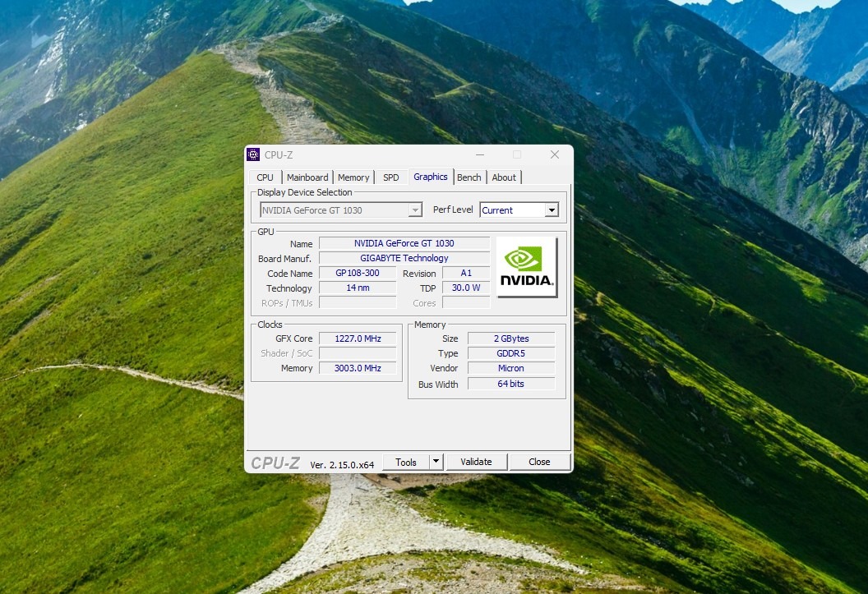The width and height of the screenshot is (868, 594).
Task: Click the Tools dropdown arrow
Action: 436,462
